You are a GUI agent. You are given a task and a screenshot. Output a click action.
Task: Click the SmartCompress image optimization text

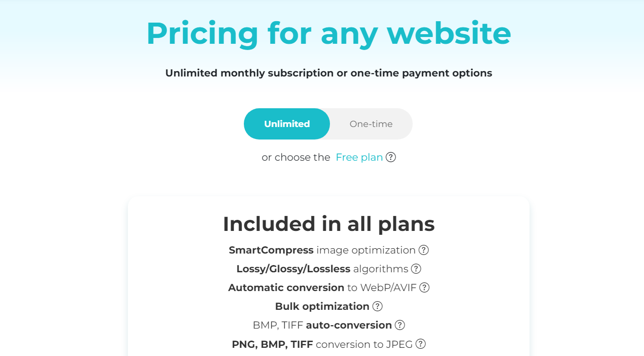[x=322, y=250]
